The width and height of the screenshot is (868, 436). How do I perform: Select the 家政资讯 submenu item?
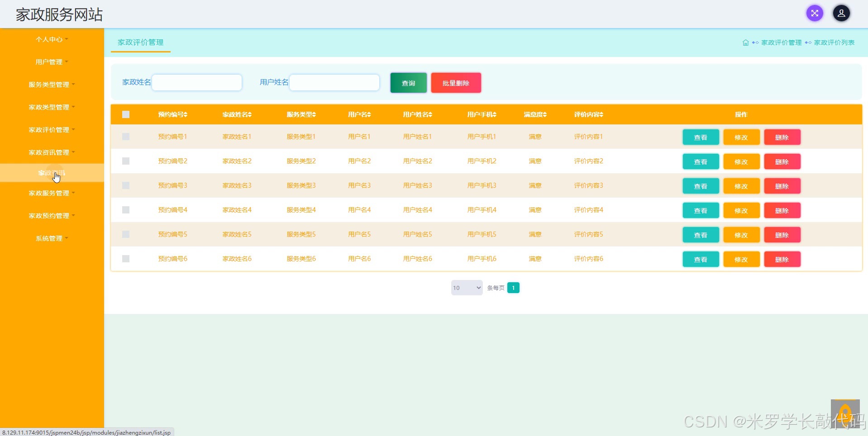pos(52,173)
